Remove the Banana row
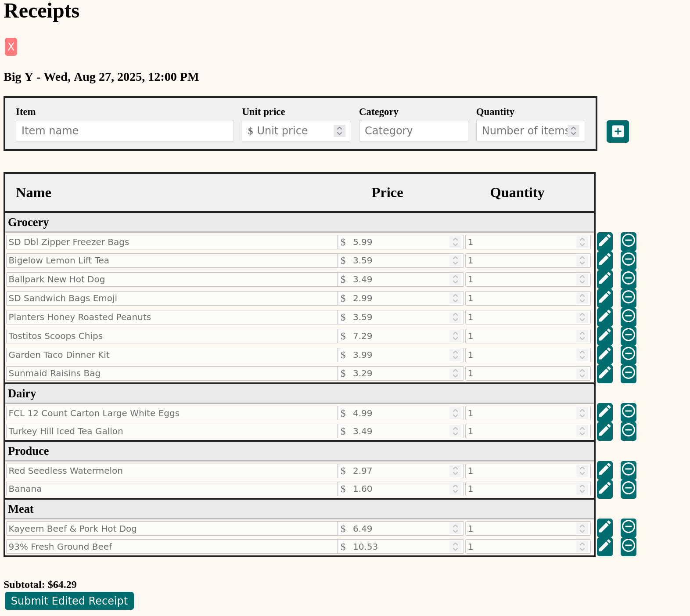The height and width of the screenshot is (616, 690). click(x=628, y=489)
